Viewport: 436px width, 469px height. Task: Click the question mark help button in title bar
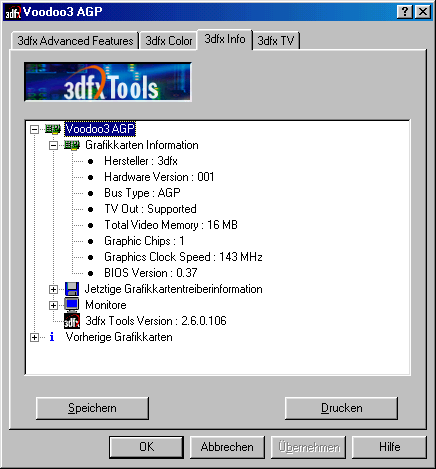(x=405, y=12)
